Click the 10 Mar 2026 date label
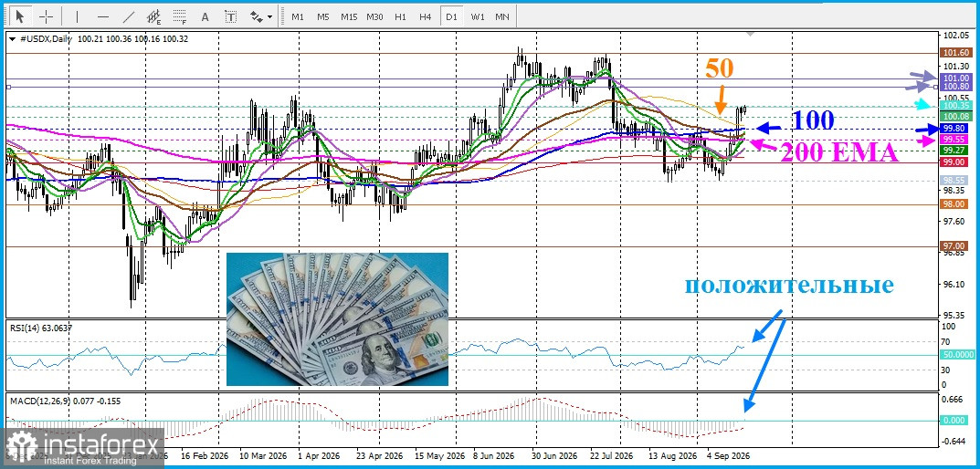This screenshot has height=469, width=980. point(263,456)
